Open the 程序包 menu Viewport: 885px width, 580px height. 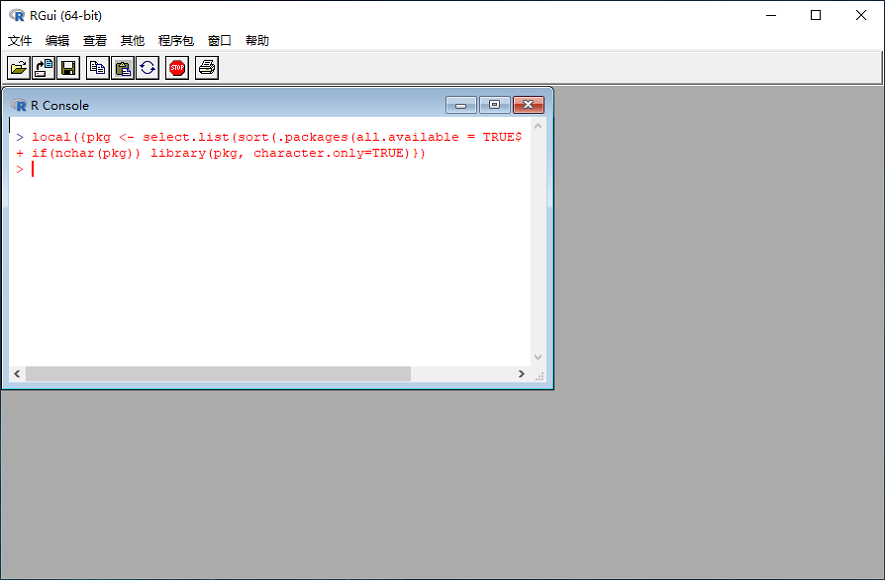176,41
